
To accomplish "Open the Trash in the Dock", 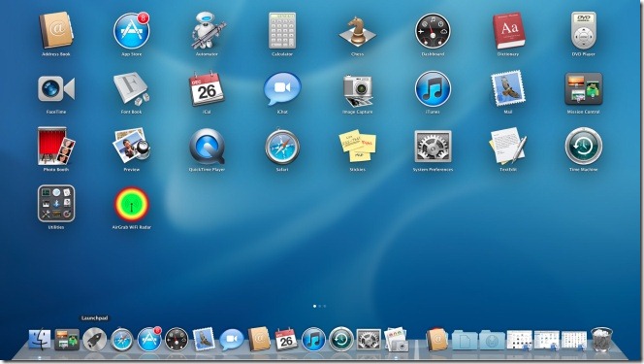I will [601, 340].
